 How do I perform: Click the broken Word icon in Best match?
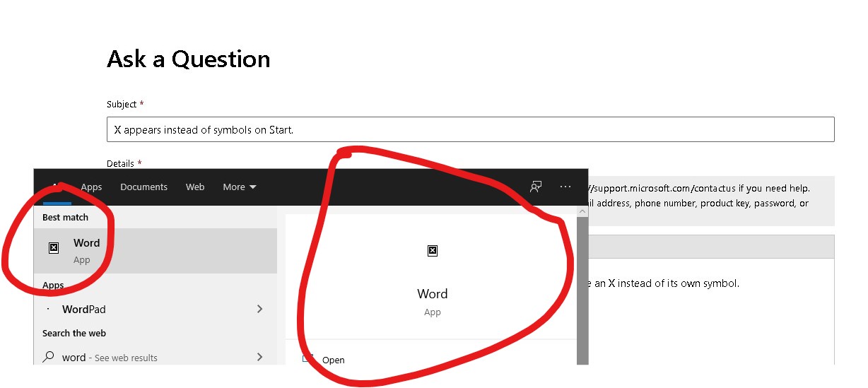tap(54, 248)
